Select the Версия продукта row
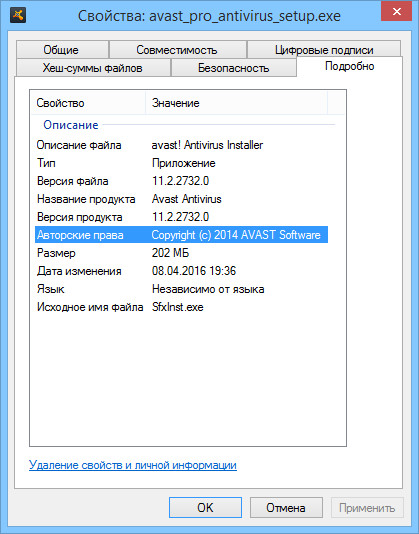 (181, 217)
